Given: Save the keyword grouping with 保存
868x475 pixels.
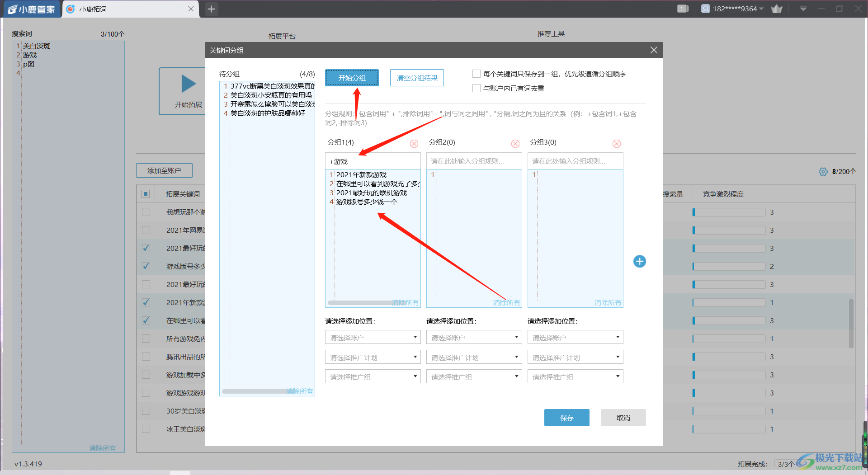Looking at the screenshot, I should pos(566,418).
